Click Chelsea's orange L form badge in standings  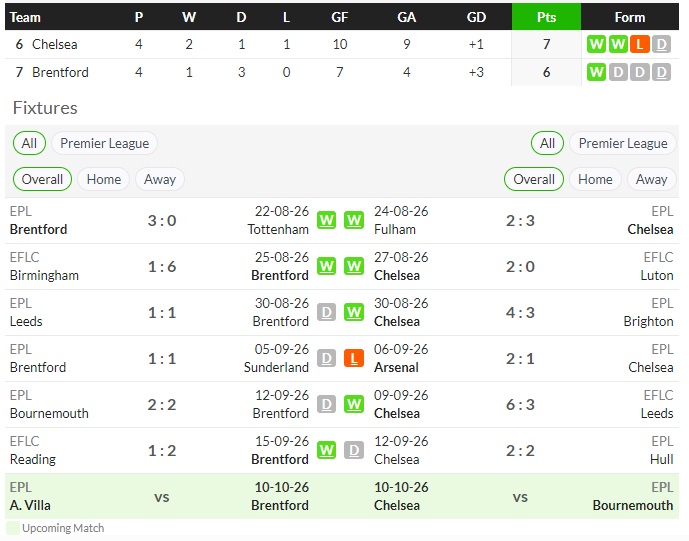[640, 44]
